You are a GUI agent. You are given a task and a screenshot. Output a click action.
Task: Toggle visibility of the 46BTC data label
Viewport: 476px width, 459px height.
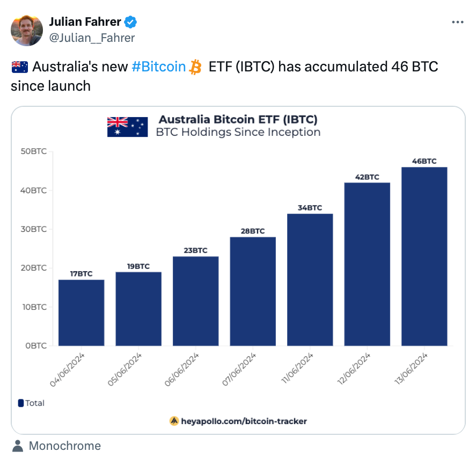point(424,161)
